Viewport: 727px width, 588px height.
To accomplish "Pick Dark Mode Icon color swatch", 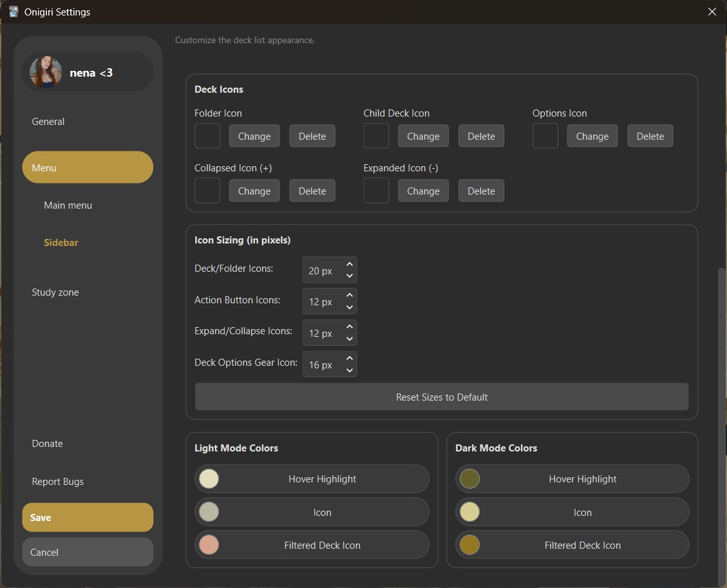I will (469, 512).
